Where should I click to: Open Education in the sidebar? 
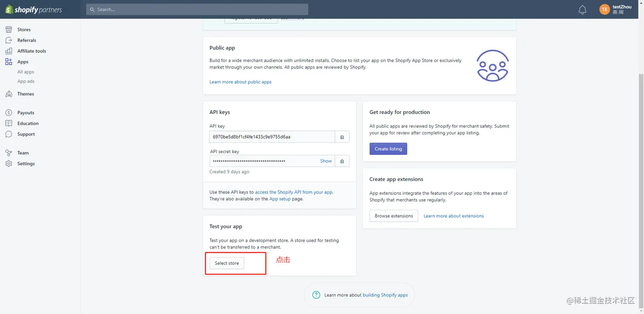point(28,123)
